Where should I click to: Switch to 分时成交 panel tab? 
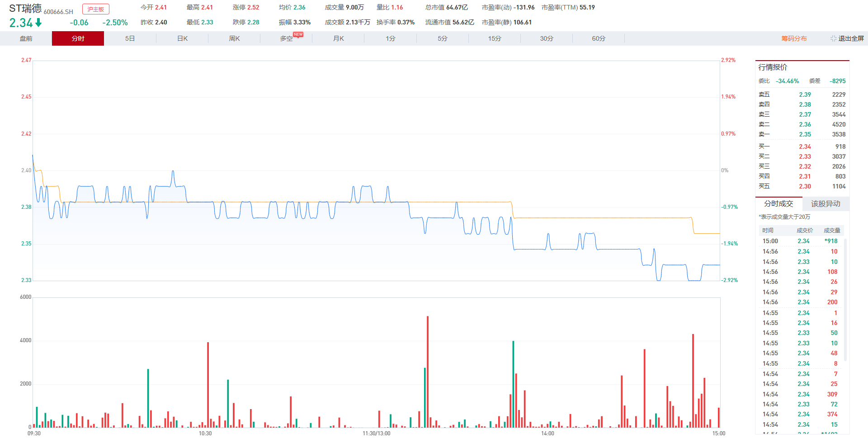click(778, 204)
